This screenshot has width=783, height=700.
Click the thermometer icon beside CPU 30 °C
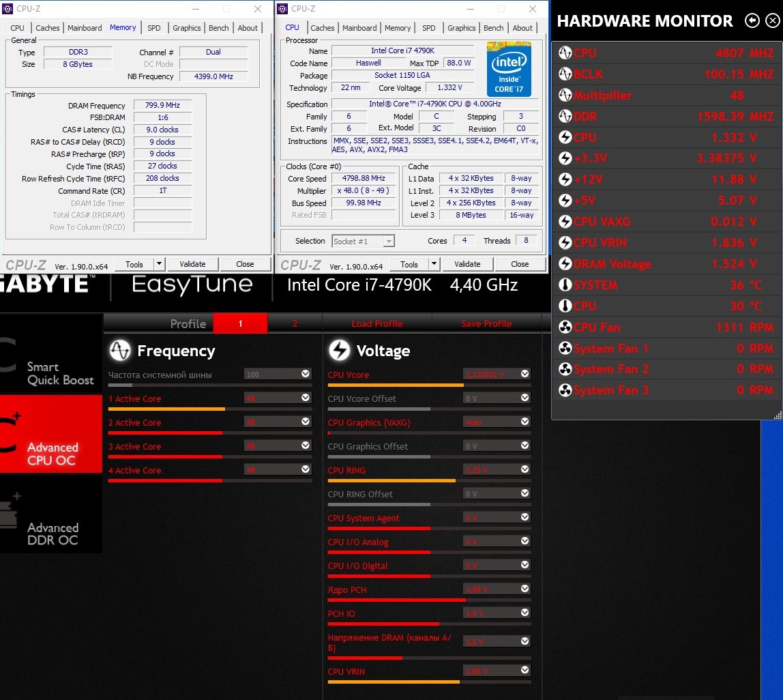click(565, 306)
